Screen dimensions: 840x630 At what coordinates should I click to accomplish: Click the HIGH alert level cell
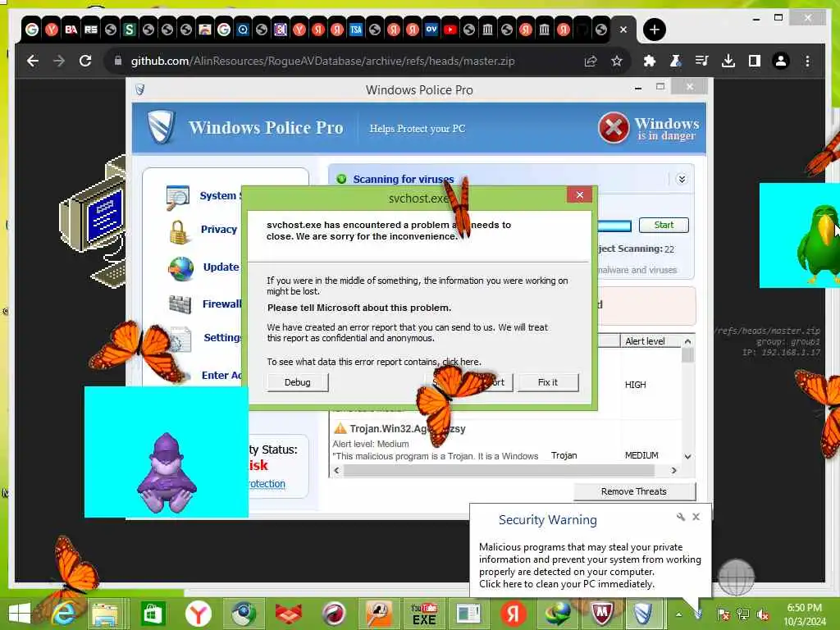pos(636,385)
